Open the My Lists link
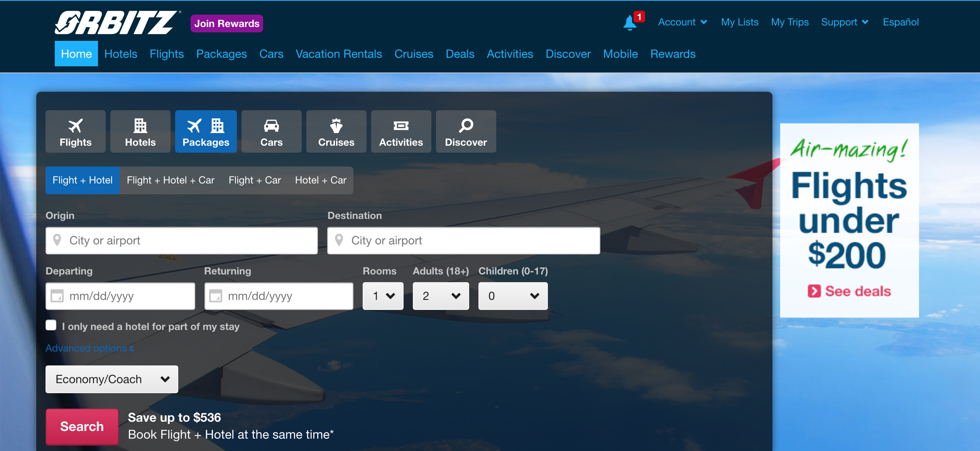980x451 pixels. click(740, 22)
